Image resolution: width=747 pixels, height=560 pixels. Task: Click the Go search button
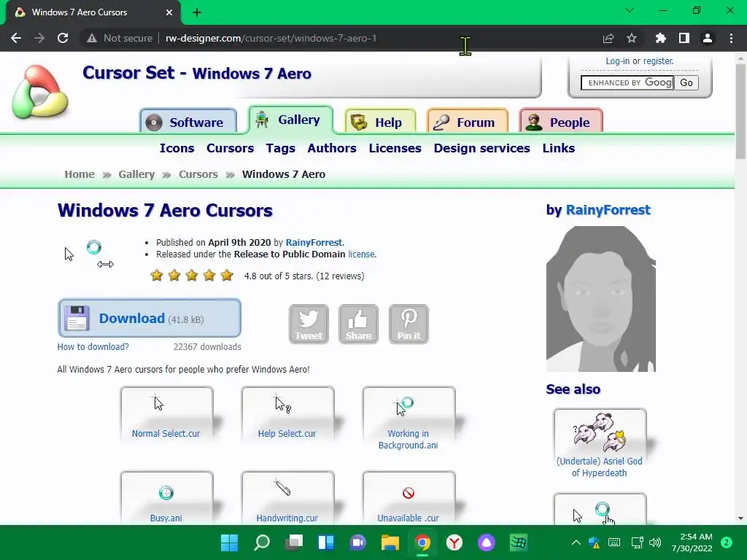point(686,83)
